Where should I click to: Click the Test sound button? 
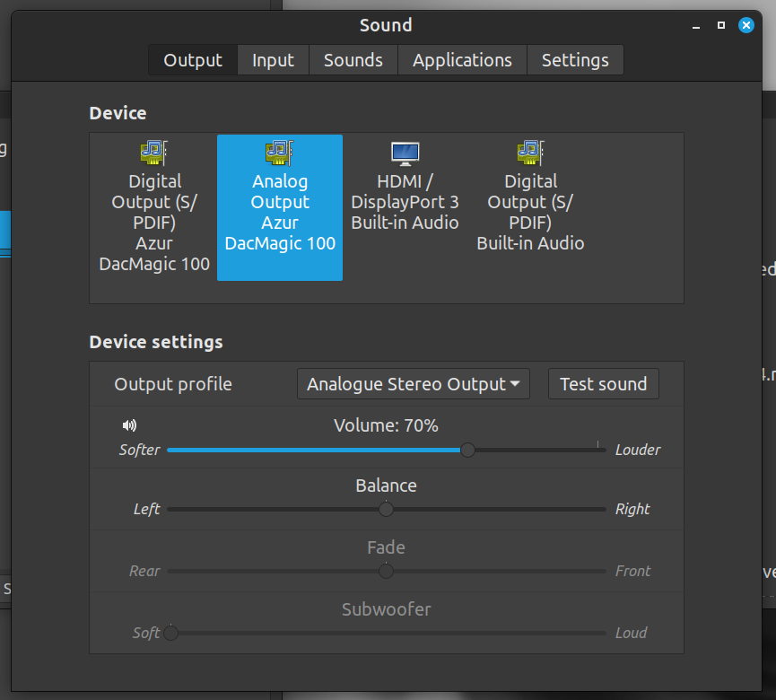[603, 384]
